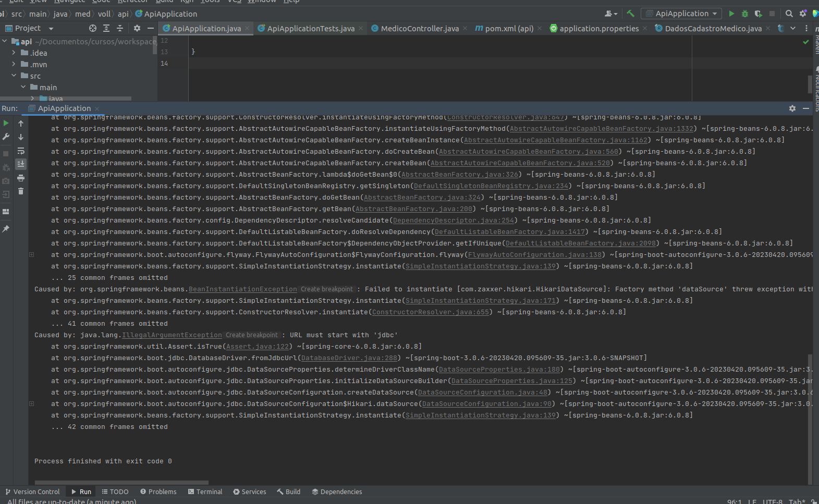
Task: Open the Dependencies tool window
Action: point(337,491)
